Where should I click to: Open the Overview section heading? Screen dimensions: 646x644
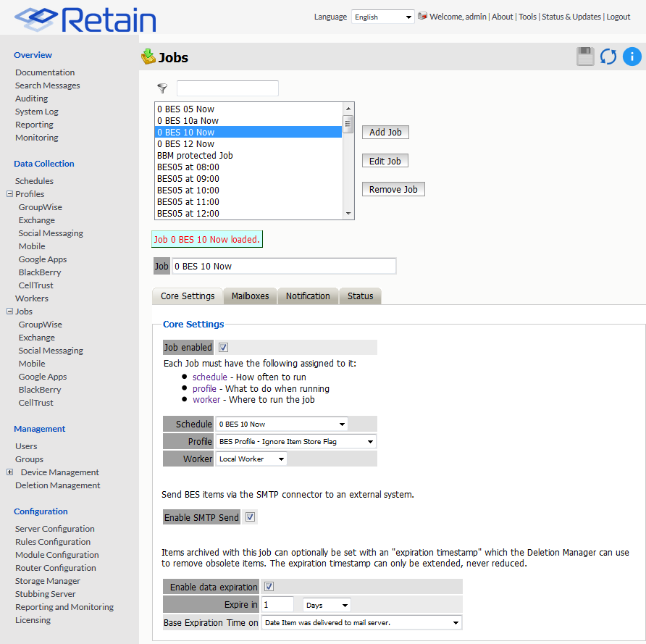(x=33, y=55)
